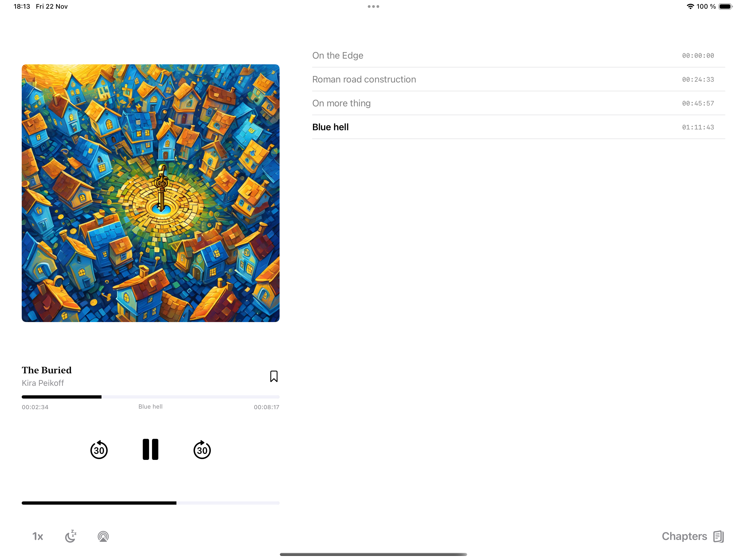The image size is (747, 560).
Task: Click the chapter progress slider
Action: point(150,397)
